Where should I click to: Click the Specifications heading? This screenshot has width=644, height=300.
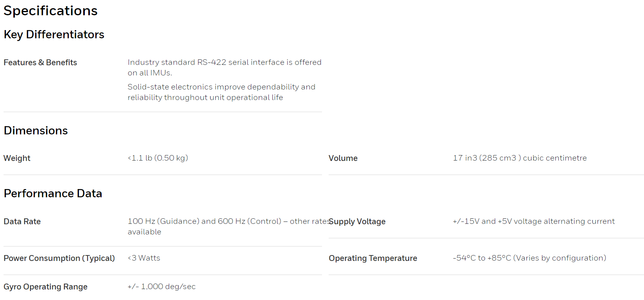(50, 11)
